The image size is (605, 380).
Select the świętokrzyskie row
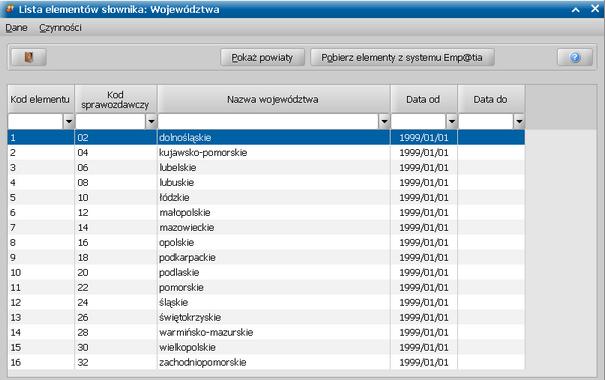click(266, 317)
